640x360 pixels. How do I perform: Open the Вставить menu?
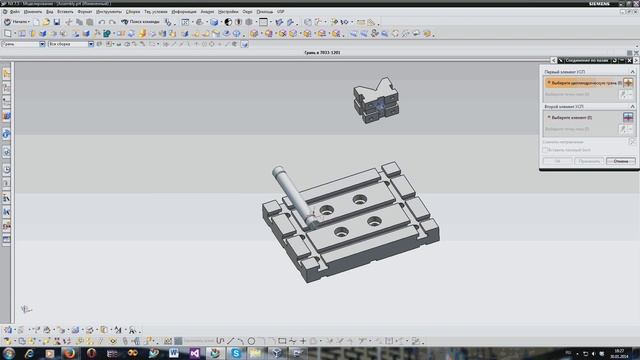click(65, 12)
